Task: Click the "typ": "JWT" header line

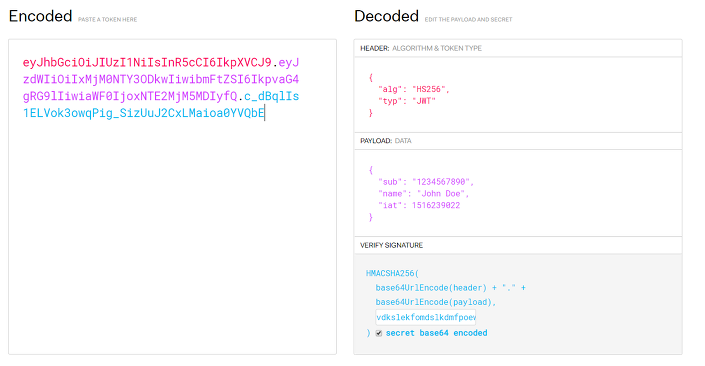Action: pos(407,101)
